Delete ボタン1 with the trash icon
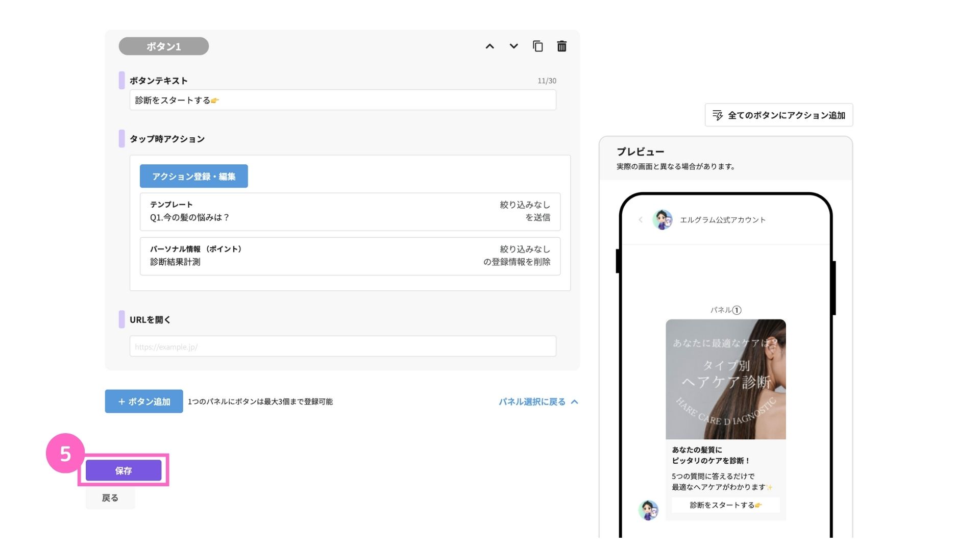The width and height of the screenshot is (980, 551). (561, 46)
